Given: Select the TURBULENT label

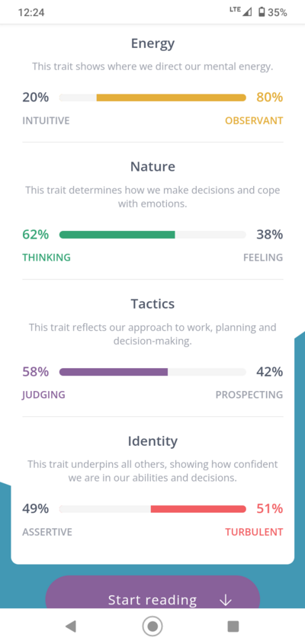Looking at the screenshot, I should [x=254, y=532].
